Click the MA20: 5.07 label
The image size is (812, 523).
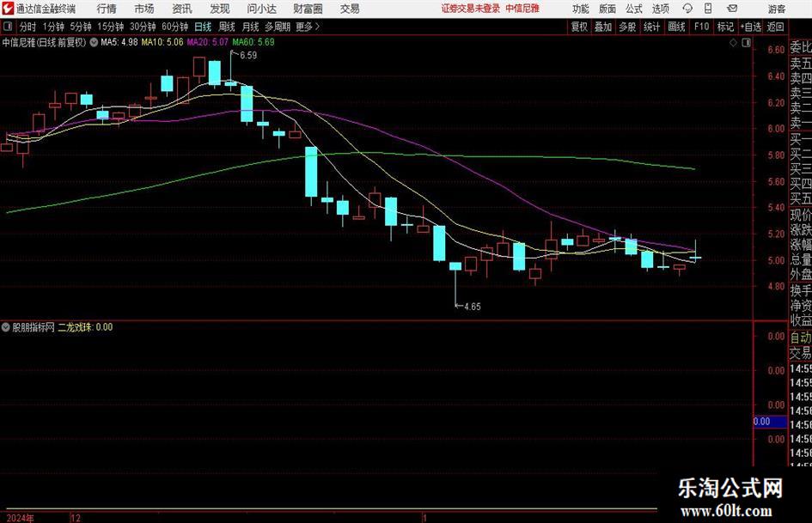pyautogui.click(x=207, y=42)
